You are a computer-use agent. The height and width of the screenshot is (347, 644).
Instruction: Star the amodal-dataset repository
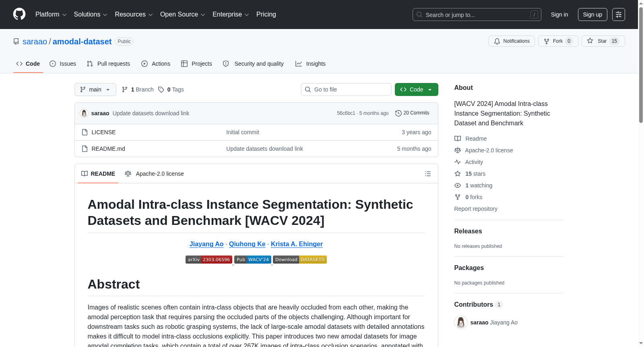pyautogui.click(x=603, y=41)
